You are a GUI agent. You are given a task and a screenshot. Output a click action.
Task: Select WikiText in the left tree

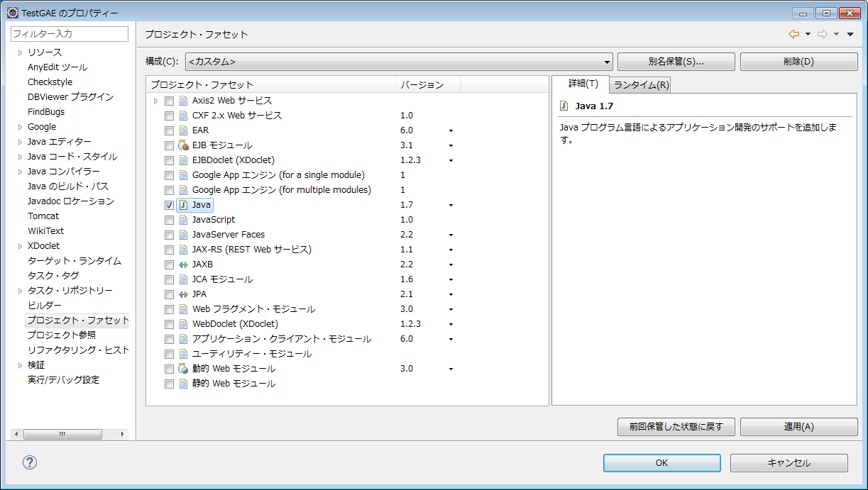pos(46,231)
